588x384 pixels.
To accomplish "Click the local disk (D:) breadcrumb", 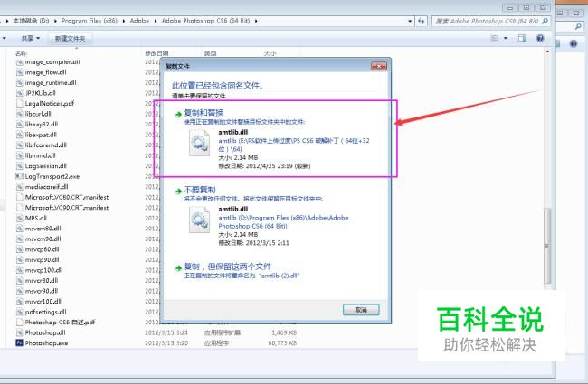I will click(31, 21).
